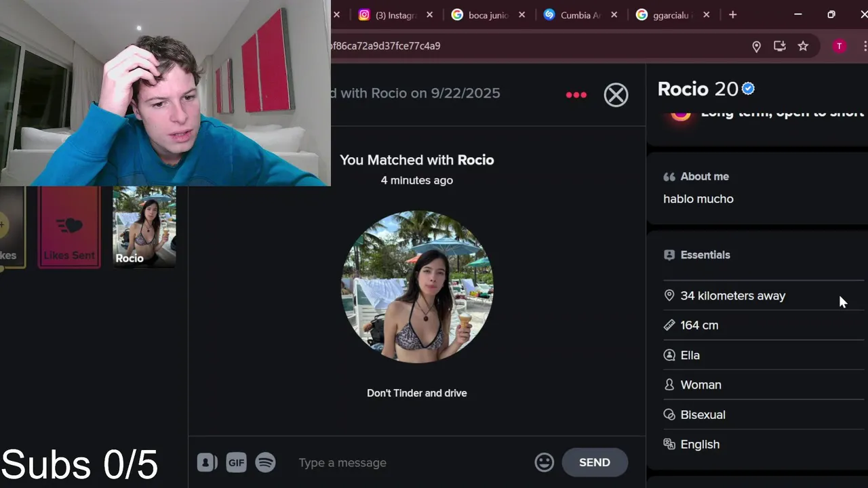Open the GIF picker
Screen dimensions: 868x488
click(236, 462)
